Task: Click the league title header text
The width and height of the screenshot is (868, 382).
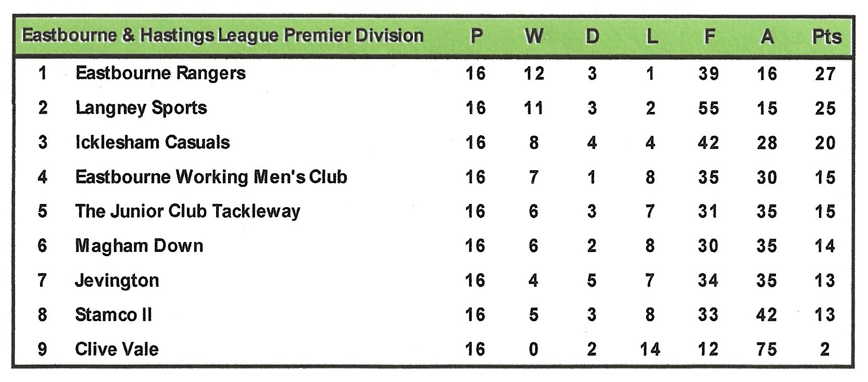Action: click(223, 36)
